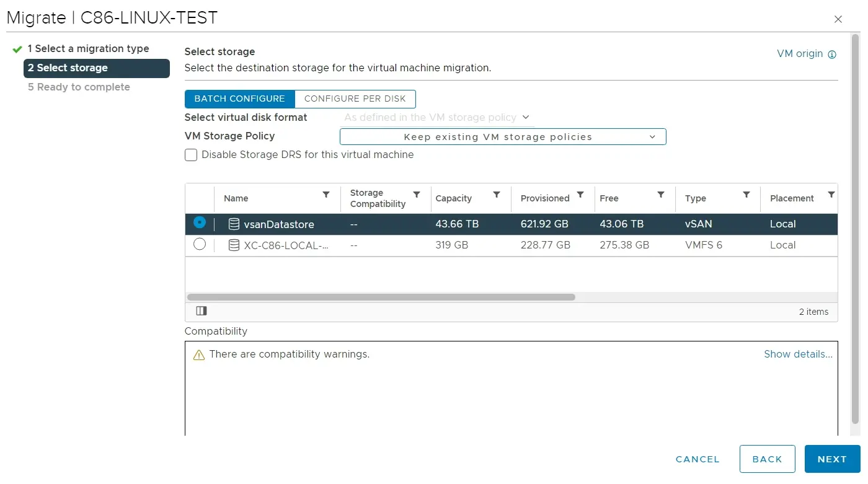This screenshot has width=868, height=484.
Task: Click the VM origin info icon
Action: [832, 55]
